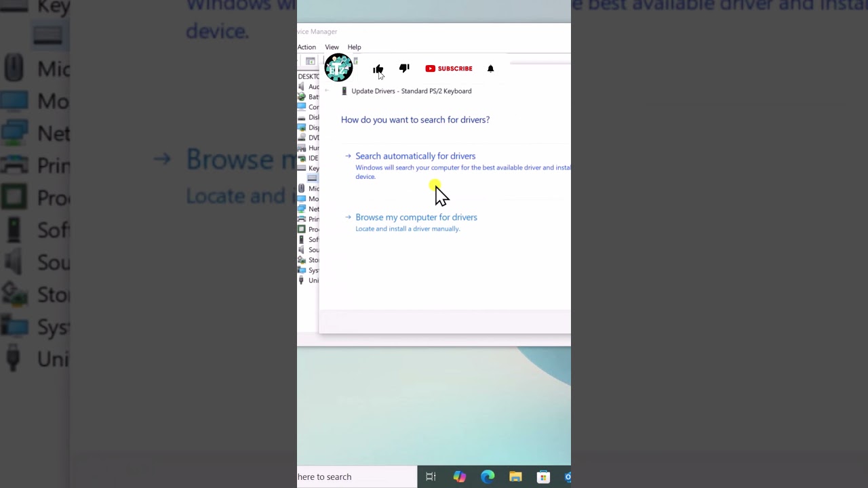Launch Copilot from the taskbar
868x488 pixels.
pos(459,476)
